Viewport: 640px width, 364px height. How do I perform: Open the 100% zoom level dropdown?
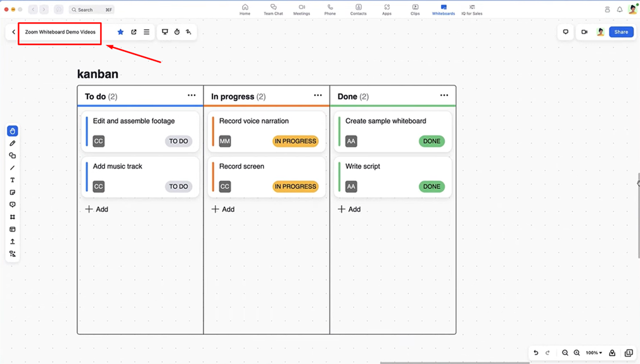(594, 353)
